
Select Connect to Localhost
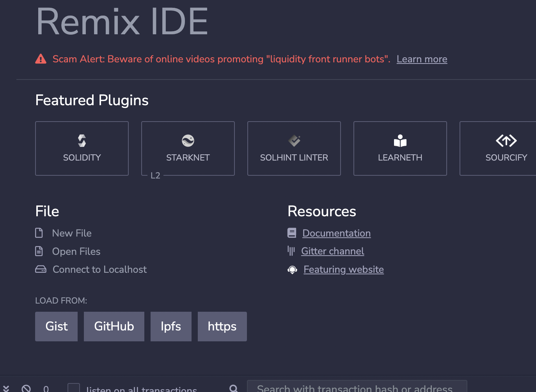pos(100,269)
